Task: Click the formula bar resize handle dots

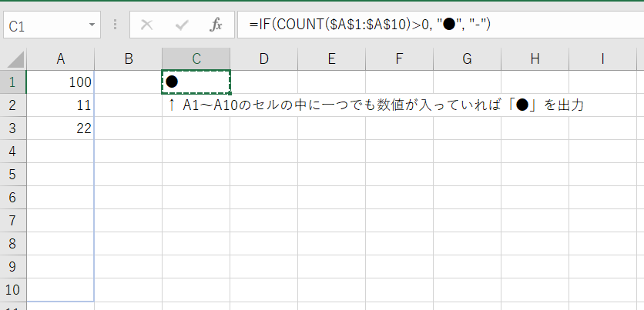Action: [x=115, y=25]
